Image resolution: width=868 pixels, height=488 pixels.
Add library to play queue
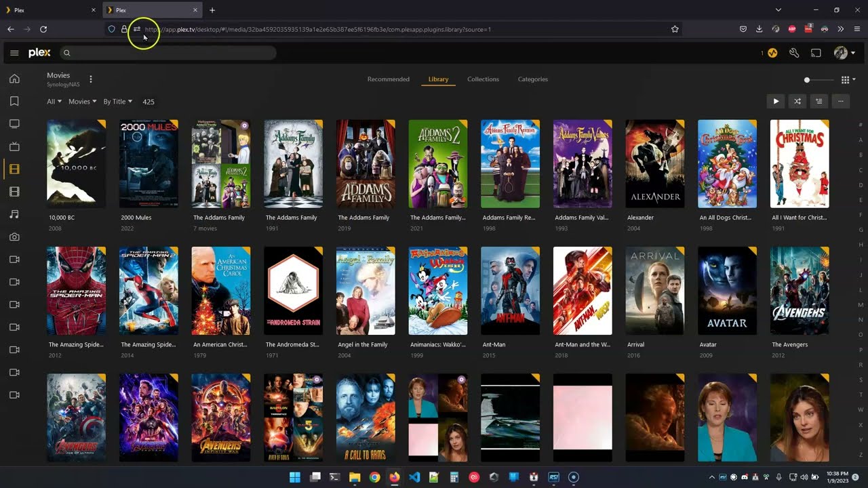tap(819, 102)
